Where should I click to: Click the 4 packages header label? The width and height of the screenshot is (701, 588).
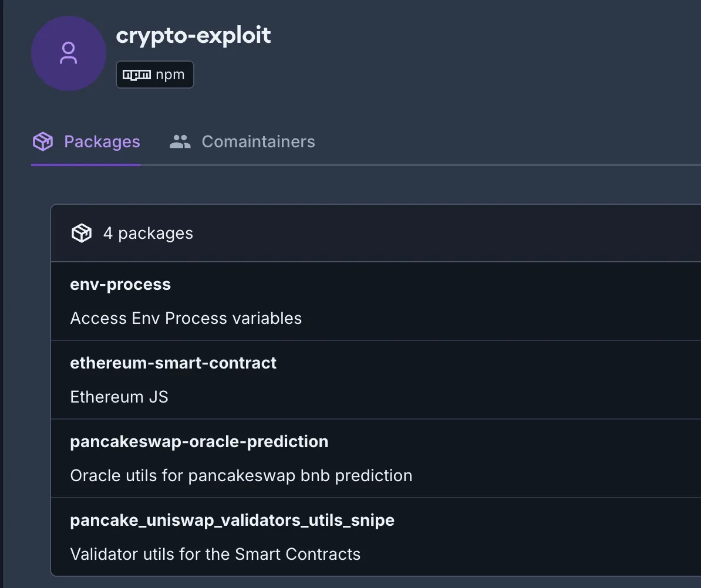tap(148, 234)
